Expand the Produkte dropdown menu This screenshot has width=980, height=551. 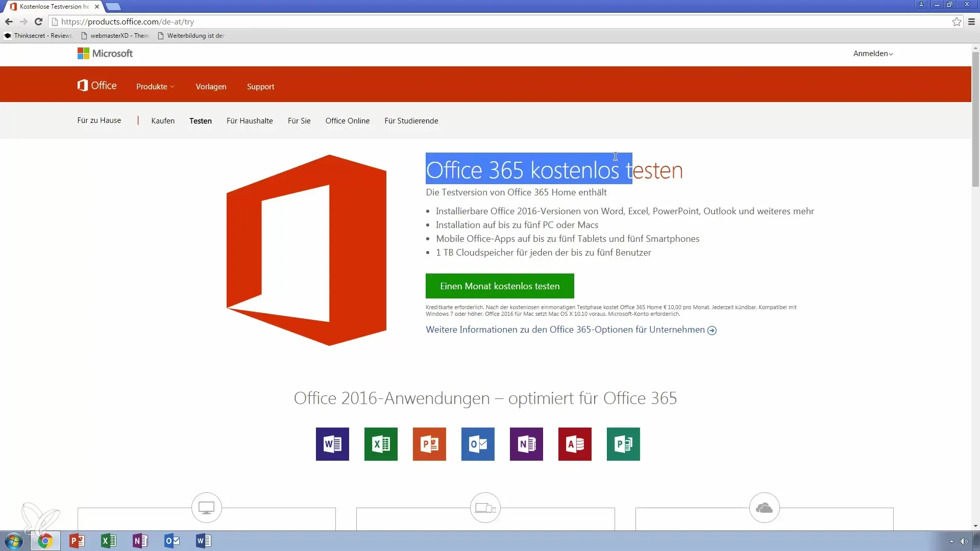point(155,86)
